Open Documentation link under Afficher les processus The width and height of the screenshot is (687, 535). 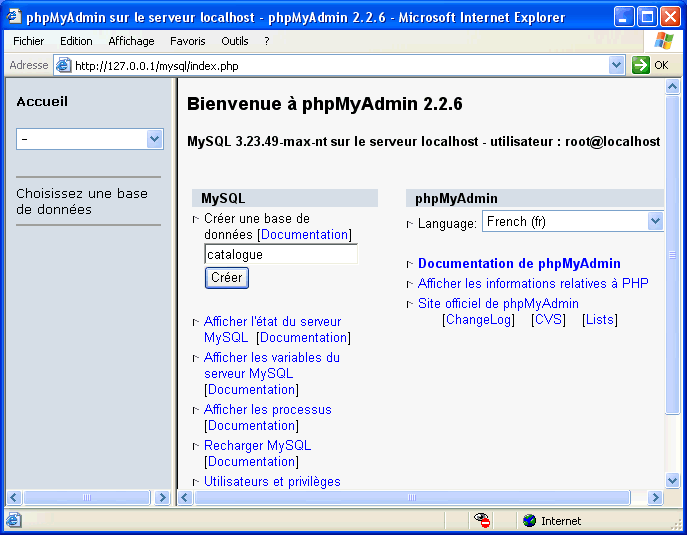click(251, 425)
